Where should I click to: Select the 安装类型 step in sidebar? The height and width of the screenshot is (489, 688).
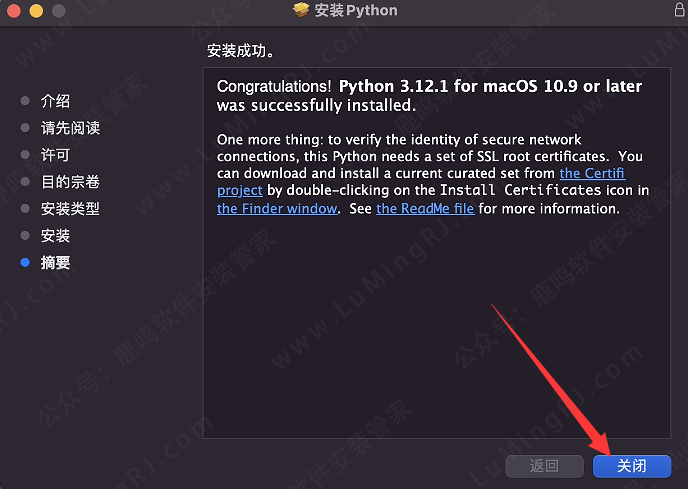pos(70,209)
